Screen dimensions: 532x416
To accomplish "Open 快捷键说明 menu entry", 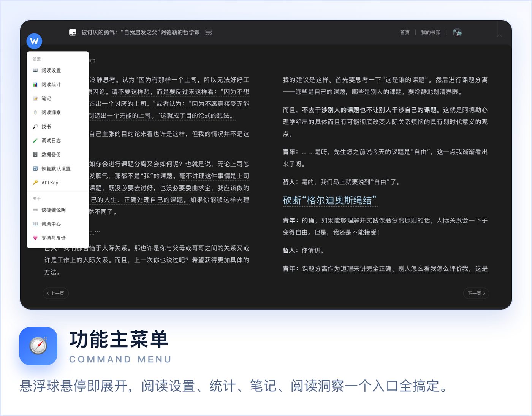I will [58, 210].
